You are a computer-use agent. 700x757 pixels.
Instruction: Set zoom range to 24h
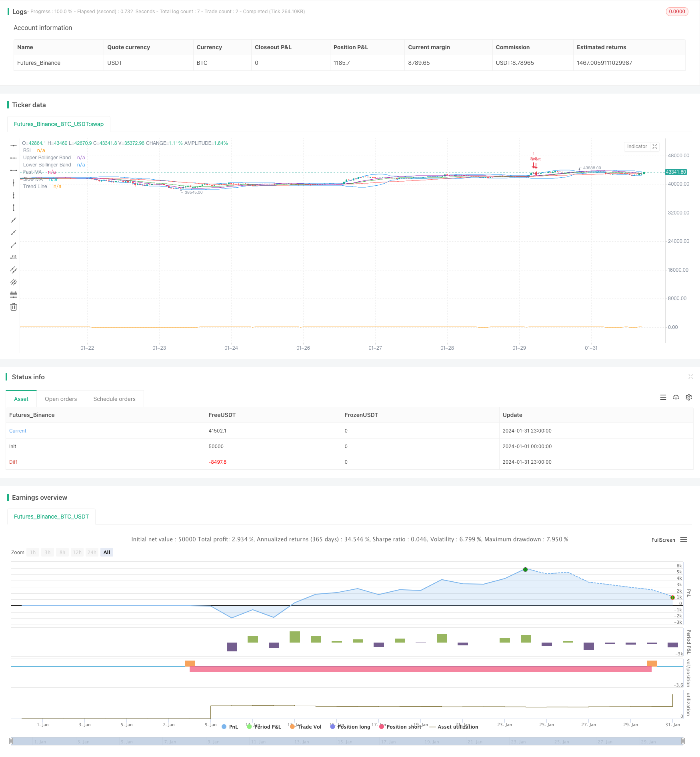click(92, 553)
